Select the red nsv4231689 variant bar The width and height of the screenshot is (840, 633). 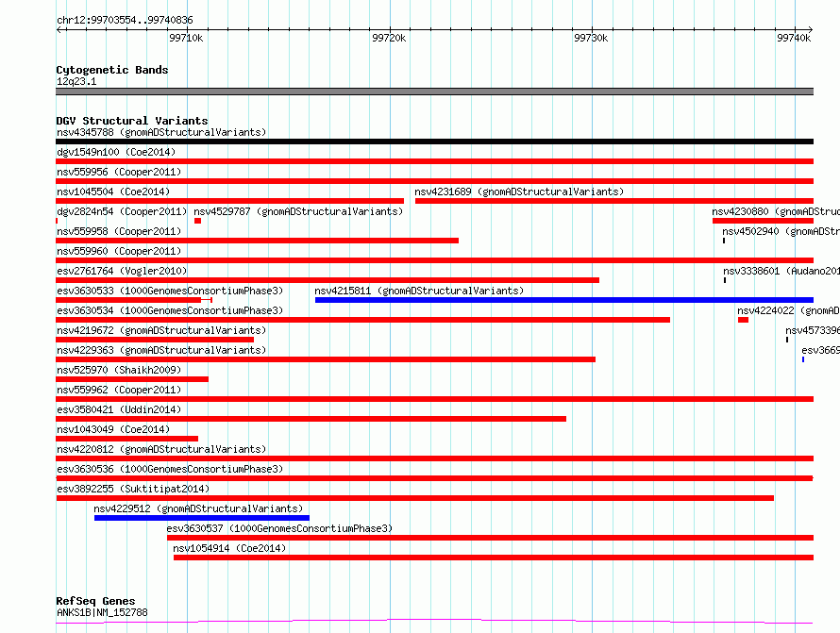pyautogui.click(x=614, y=201)
